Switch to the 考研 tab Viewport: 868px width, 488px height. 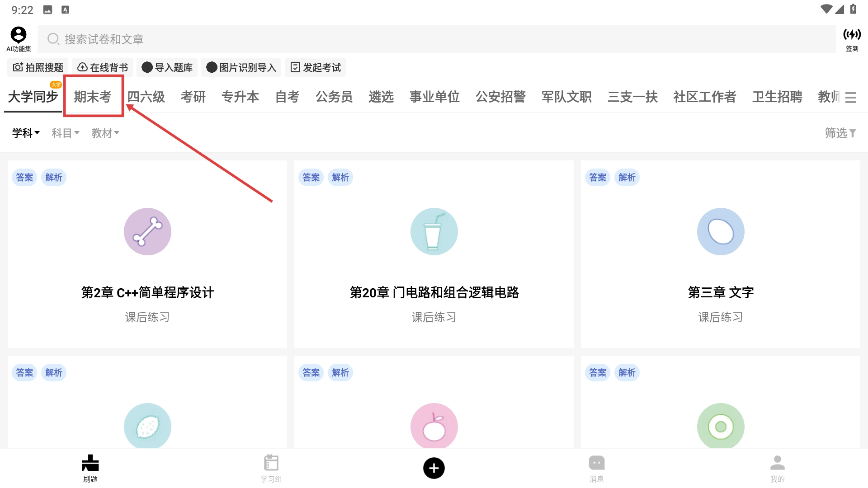tap(193, 97)
